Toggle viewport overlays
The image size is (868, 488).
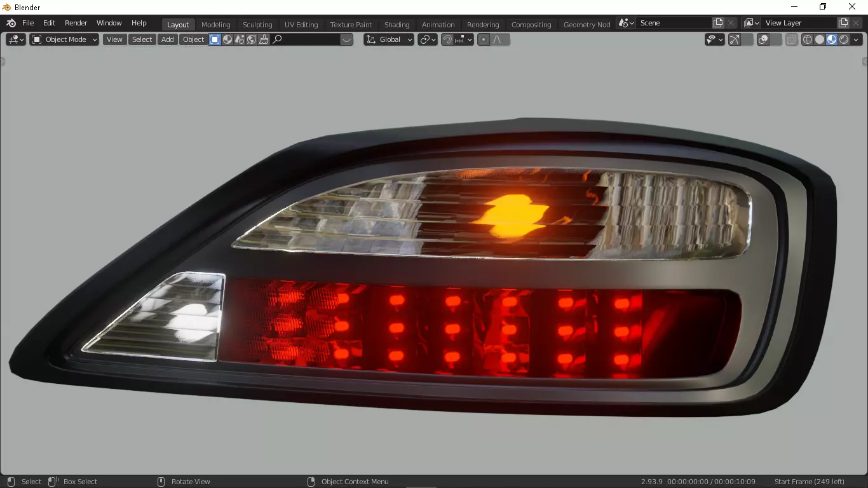tap(764, 39)
